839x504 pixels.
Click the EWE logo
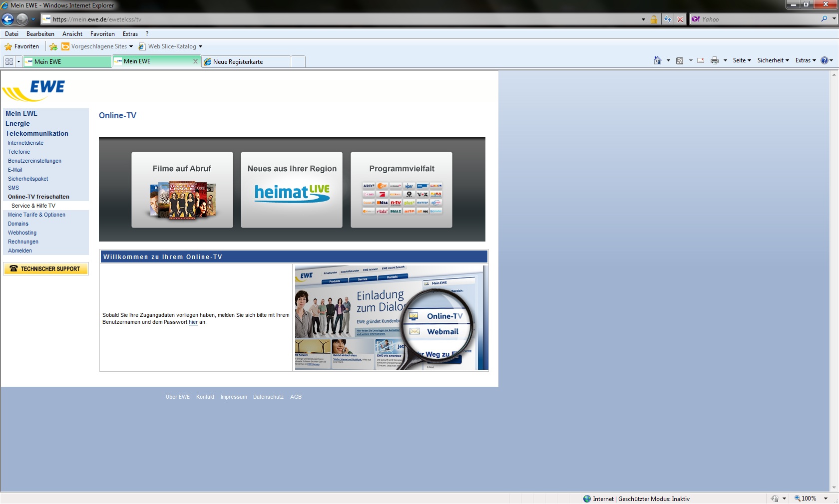click(34, 90)
